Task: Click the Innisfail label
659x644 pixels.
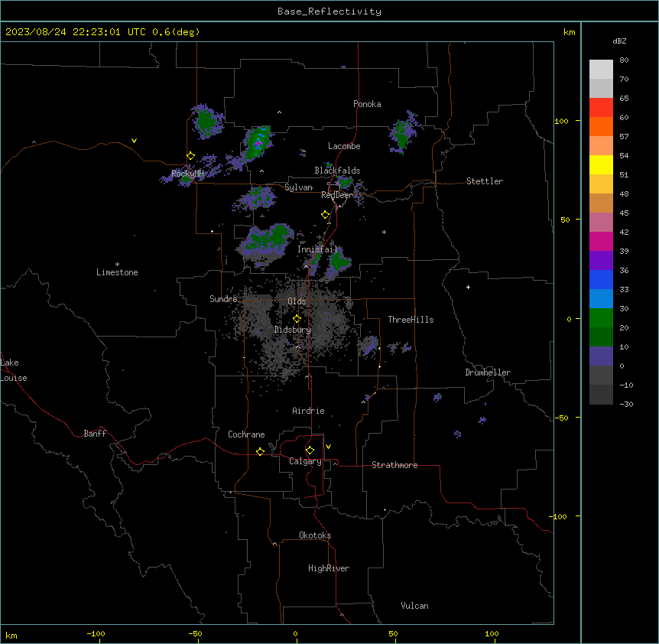Action: tap(317, 249)
